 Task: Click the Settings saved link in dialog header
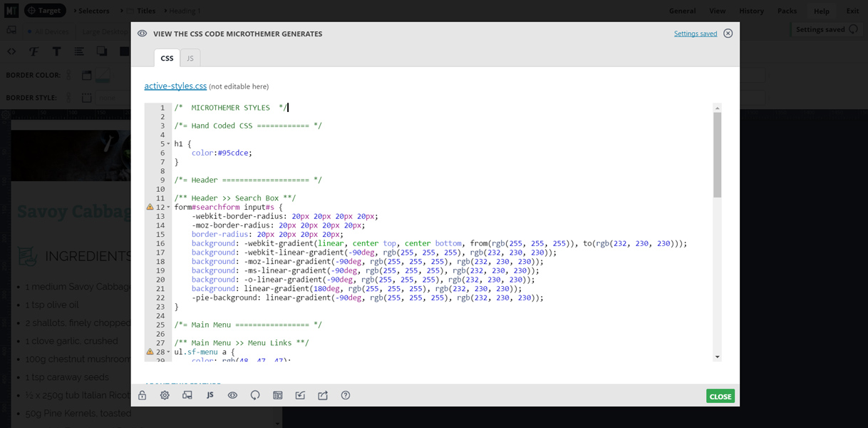click(x=695, y=34)
